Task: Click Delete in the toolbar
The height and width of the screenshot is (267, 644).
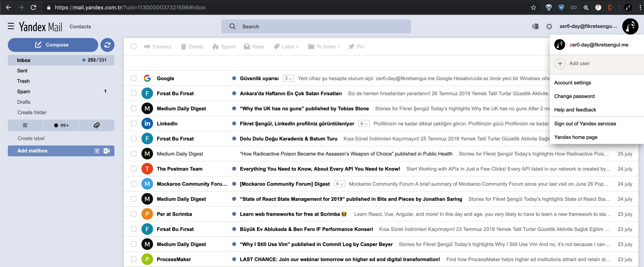Action: [x=192, y=46]
